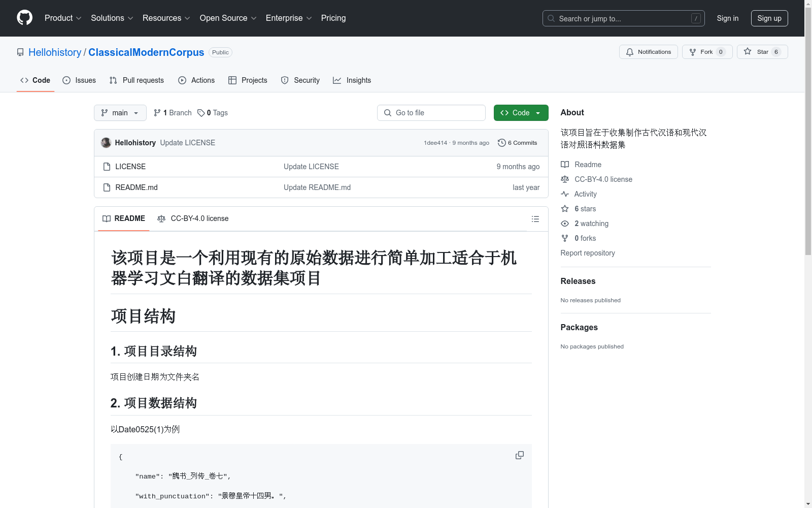Click the slash shortcut key icon

(696, 18)
